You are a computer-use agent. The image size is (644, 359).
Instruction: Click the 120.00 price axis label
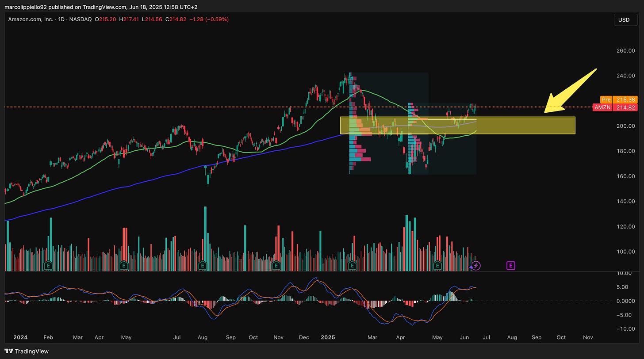point(626,226)
